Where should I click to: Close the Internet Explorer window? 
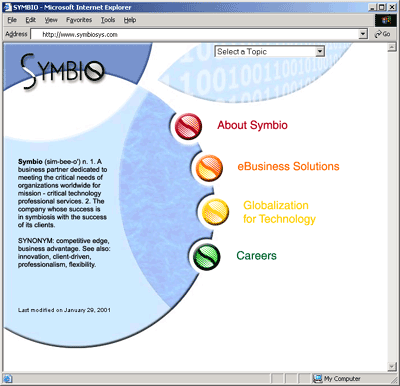pos(391,7)
